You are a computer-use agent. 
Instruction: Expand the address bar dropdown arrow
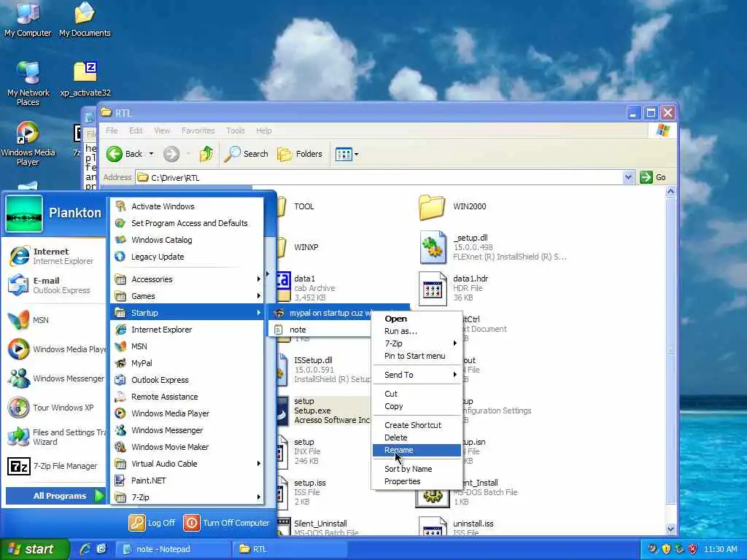click(x=628, y=177)
